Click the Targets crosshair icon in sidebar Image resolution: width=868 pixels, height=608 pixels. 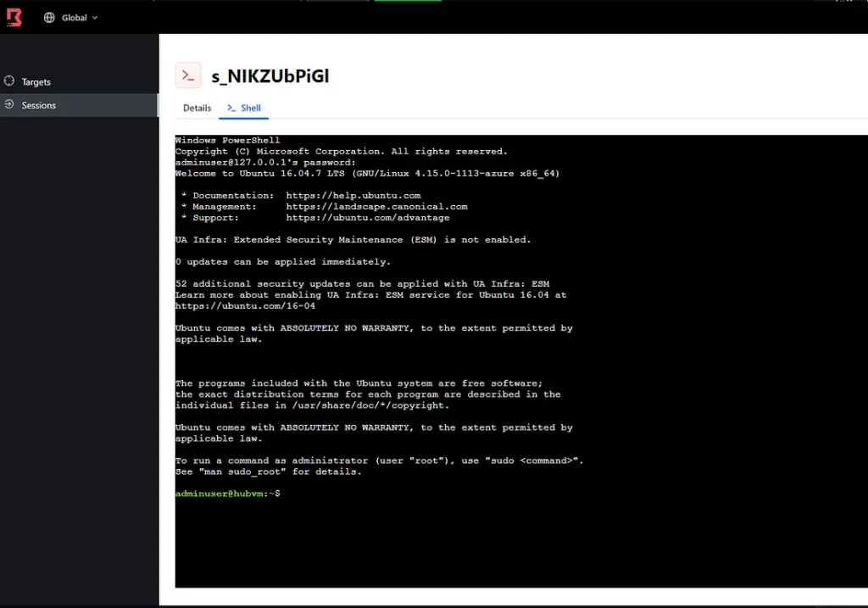point(9,81)
